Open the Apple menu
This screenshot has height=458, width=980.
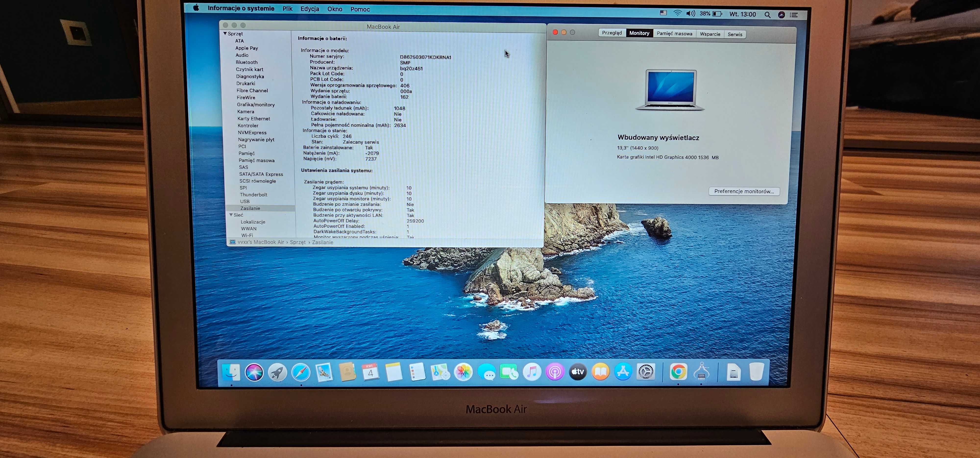pos(196,8)
